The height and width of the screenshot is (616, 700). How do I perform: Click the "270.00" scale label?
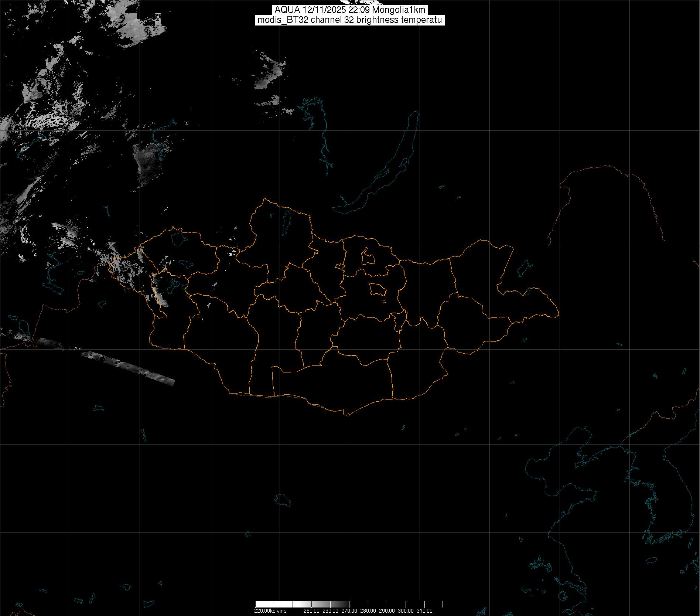coord(349,610)
